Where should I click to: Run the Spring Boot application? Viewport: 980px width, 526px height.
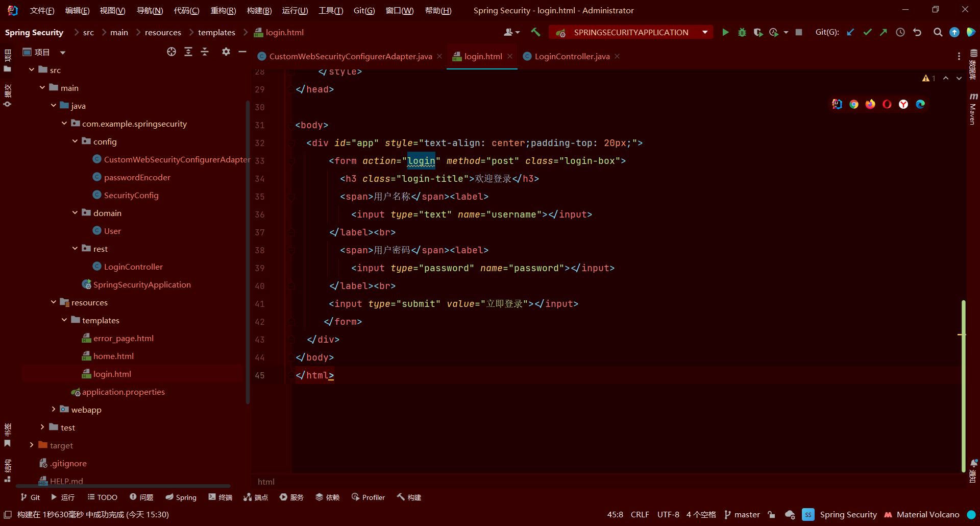[x=726, y=32]
